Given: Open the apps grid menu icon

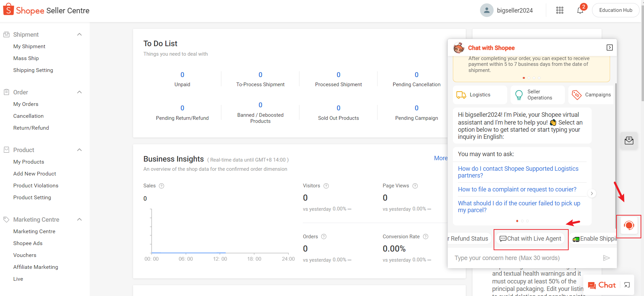Looking at the screenshot, I should tap(560, 11).
